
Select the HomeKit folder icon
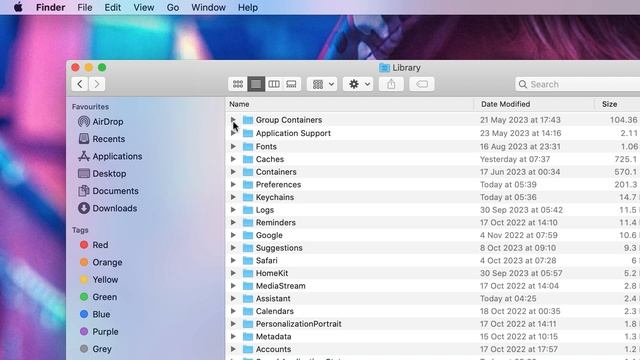248,273
